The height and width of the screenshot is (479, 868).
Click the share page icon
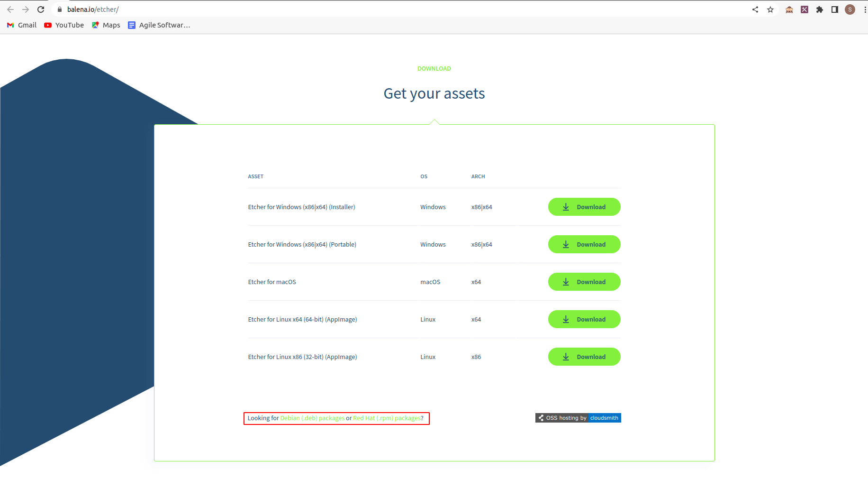pos(755,9)
